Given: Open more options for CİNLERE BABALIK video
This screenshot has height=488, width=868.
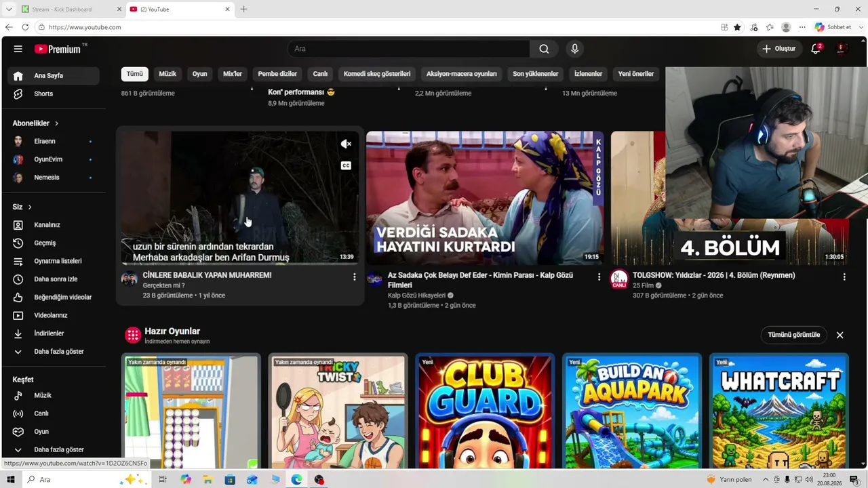Looking at the screenshot, I should pos(354,277).
